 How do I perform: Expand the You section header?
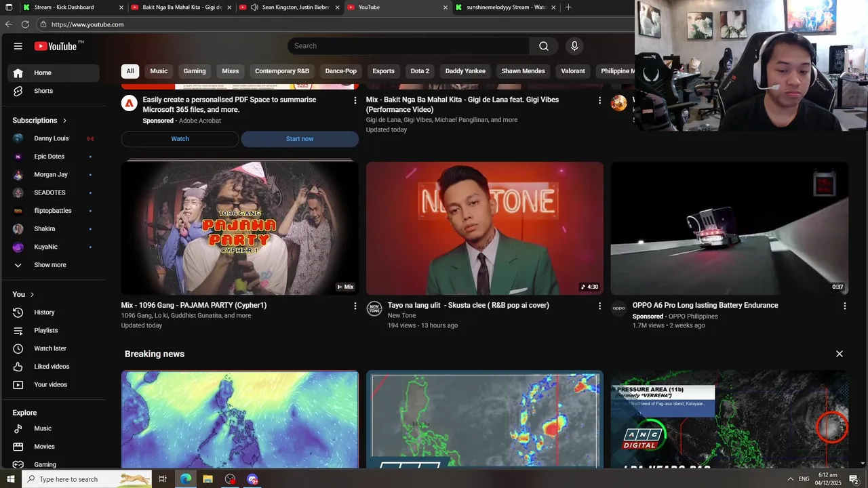(x=23, y=294)
